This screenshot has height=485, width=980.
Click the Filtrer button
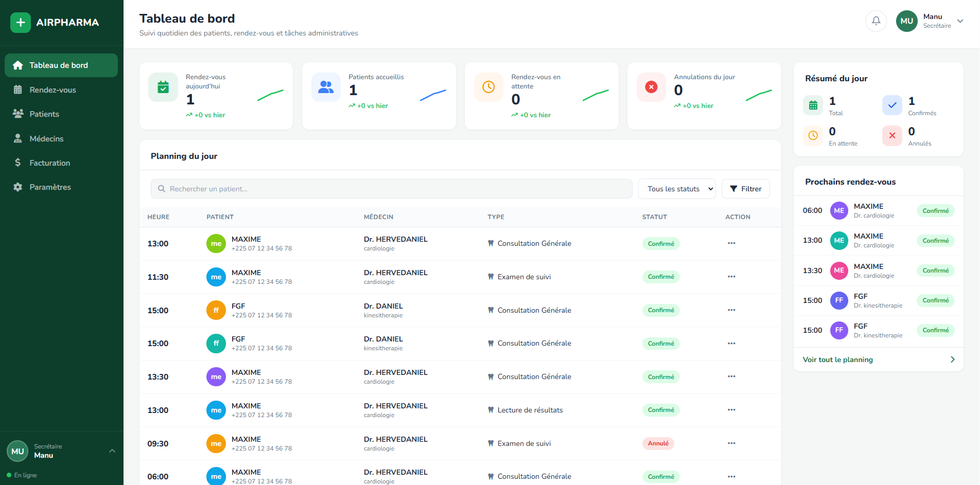pos(745,189)
